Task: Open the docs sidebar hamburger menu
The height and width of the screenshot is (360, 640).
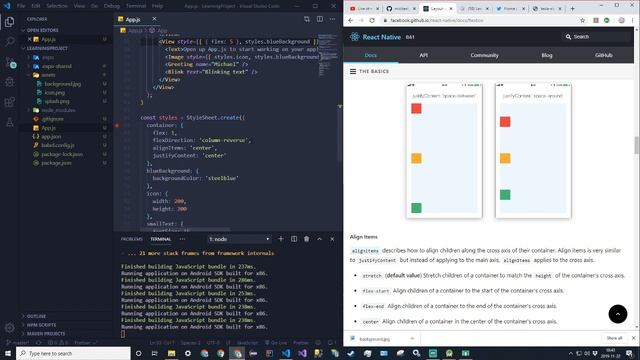Action: pyautogui.click(x=353, y=71)
